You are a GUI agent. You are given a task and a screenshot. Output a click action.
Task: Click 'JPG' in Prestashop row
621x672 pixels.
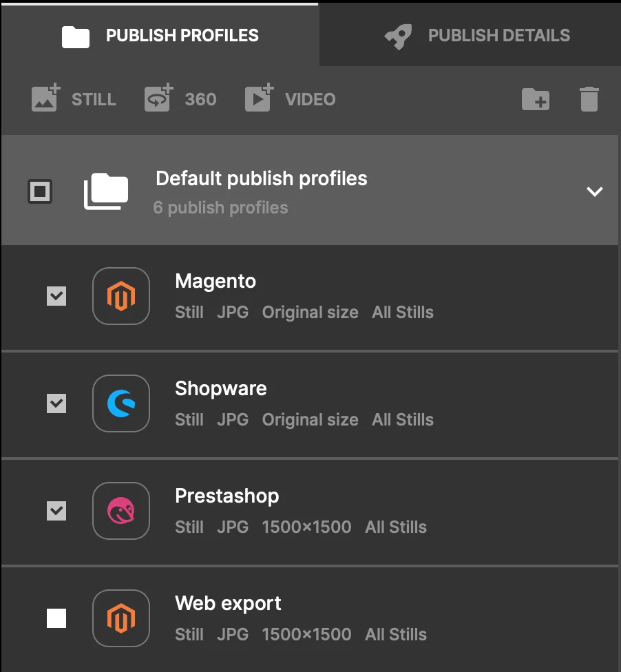tap(233, 527)
